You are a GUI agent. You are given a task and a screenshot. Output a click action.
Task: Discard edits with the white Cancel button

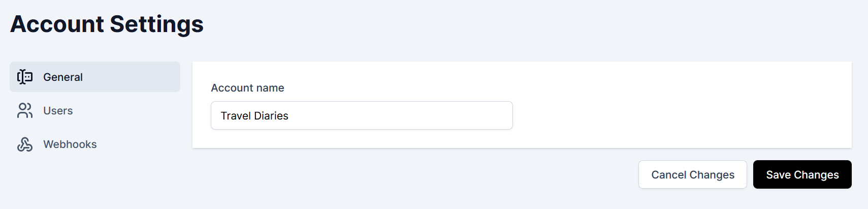coord(693,174)
